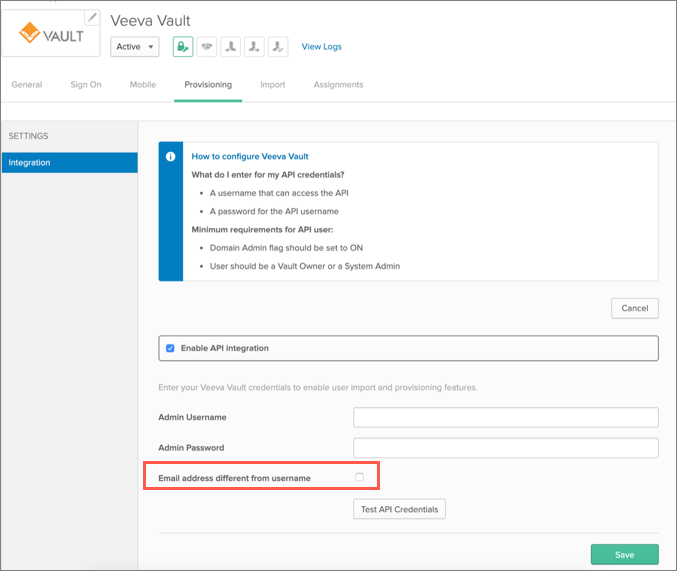Open the Assignments tab
Viewport: 677px width, 571px height.
tap(338, 85)
